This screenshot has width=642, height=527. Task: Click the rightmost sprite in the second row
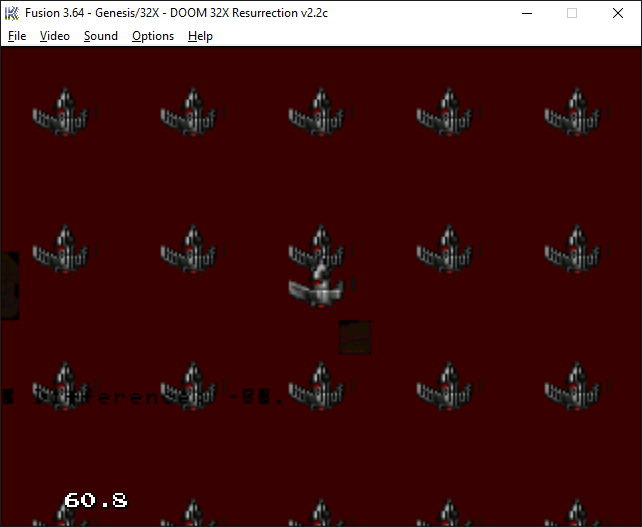tap(573, 250)
